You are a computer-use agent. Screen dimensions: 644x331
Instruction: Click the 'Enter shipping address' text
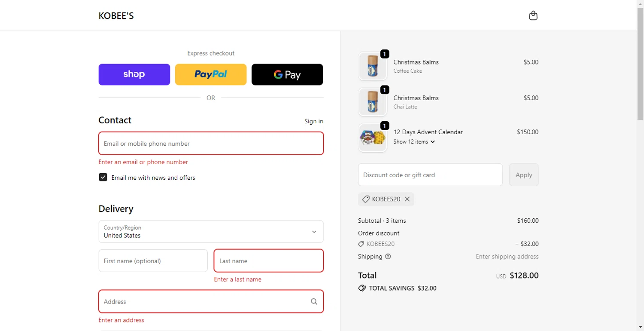(x=507, y=257)
